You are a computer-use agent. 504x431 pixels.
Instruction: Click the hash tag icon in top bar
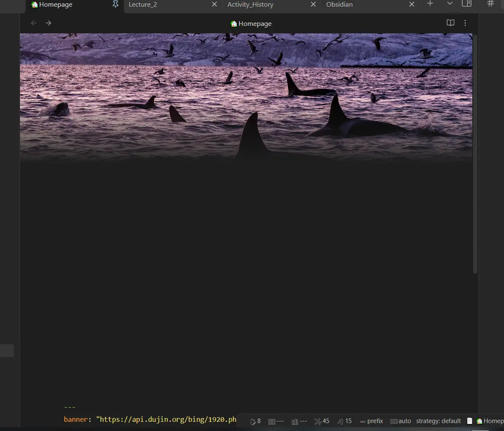point(491,4)
